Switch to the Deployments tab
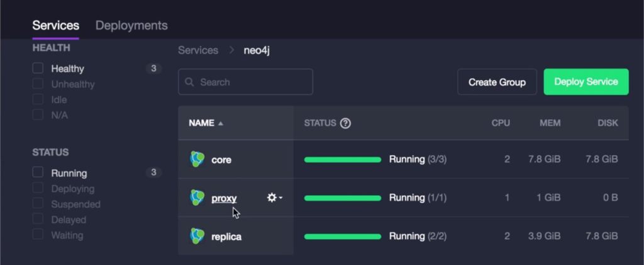The width and height of the screenshot is (644, 265). (131, 25)
